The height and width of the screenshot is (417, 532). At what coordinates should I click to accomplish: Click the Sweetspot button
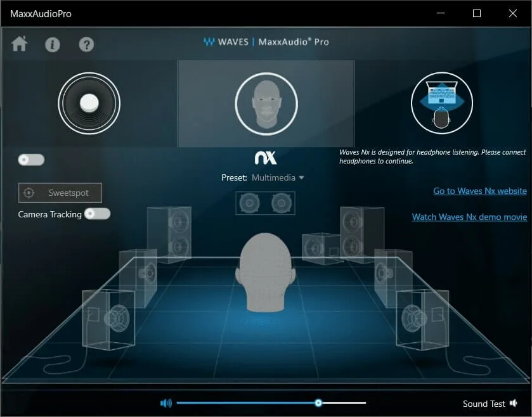click(60, 193)
